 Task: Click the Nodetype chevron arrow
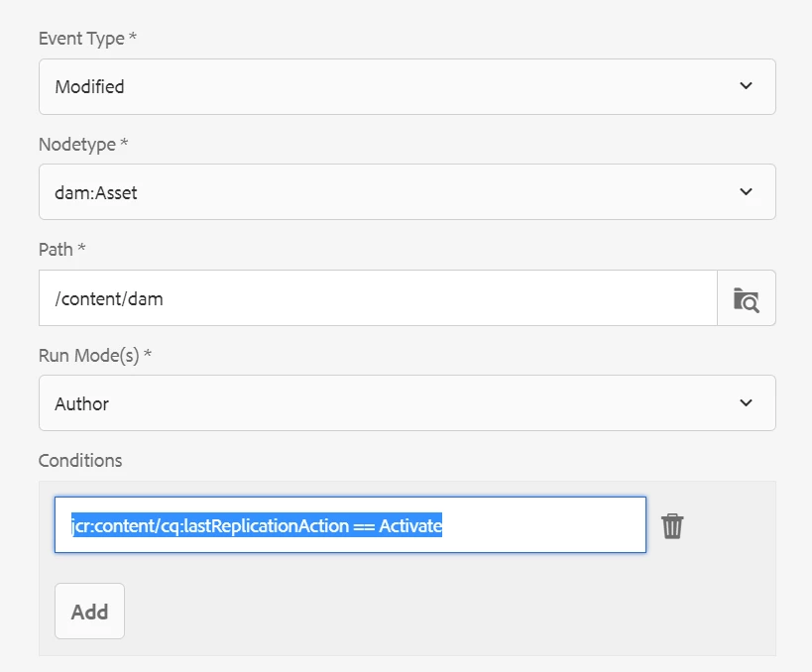click(746, 192)
